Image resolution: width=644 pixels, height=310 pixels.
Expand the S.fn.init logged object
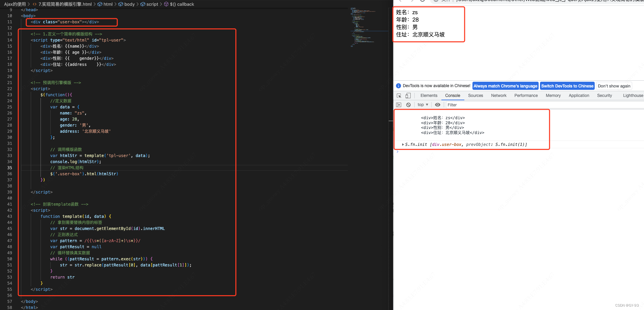click(403, 145)
